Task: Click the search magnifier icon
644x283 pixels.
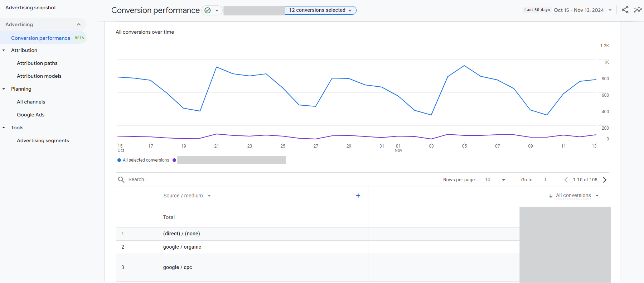Action: [x=121, y=179]
